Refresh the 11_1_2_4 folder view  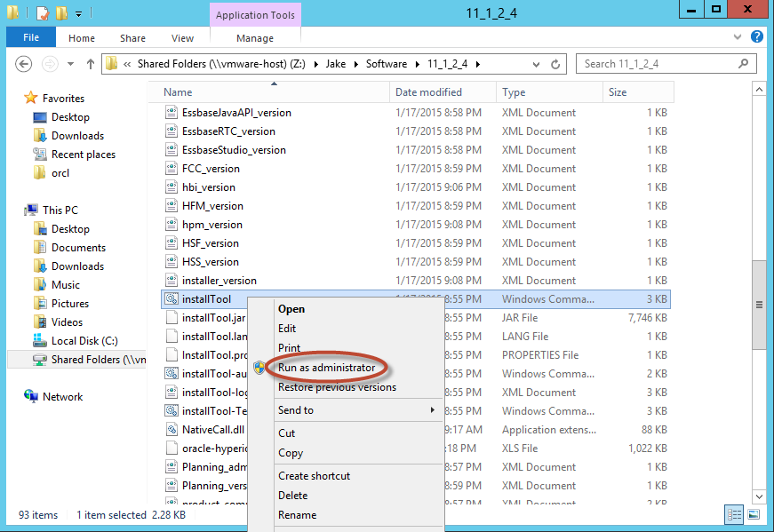pos(555,64)
